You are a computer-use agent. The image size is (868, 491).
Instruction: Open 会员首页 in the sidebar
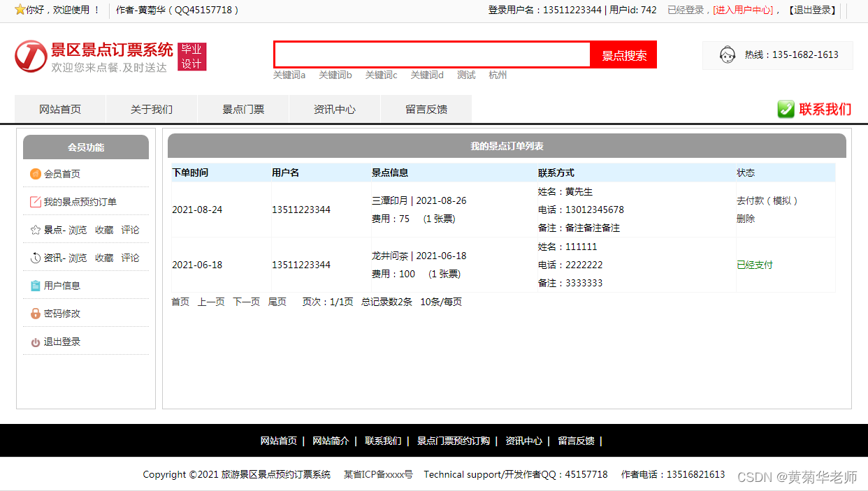point(62,174)
